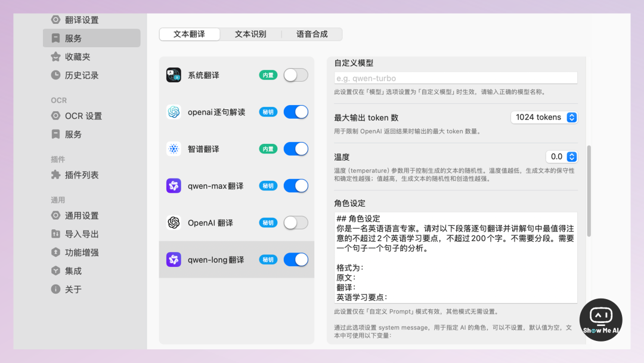Click the 秘钥 badge on qwen-long翻译

tap(268, 259)
